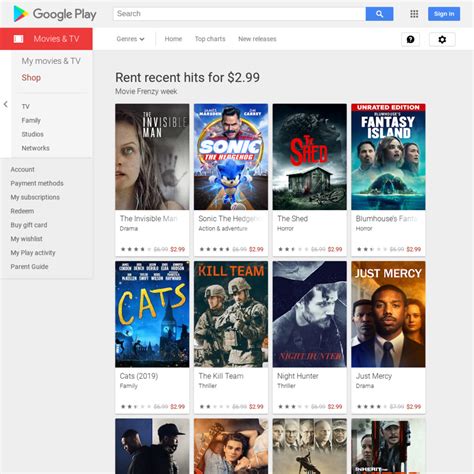Expand the Genres dropdown
The image size is (474, 474).
tap(130, 39)
